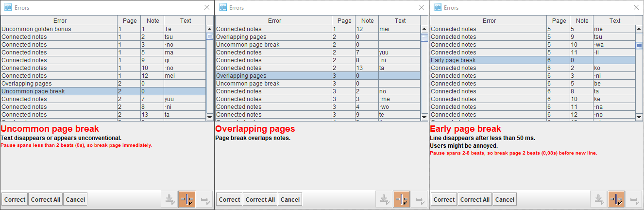Image resolution: width=644 pixels, height=210 pixels.
Task: Select Connected notes row with text ·na
Action: [533, 107]
